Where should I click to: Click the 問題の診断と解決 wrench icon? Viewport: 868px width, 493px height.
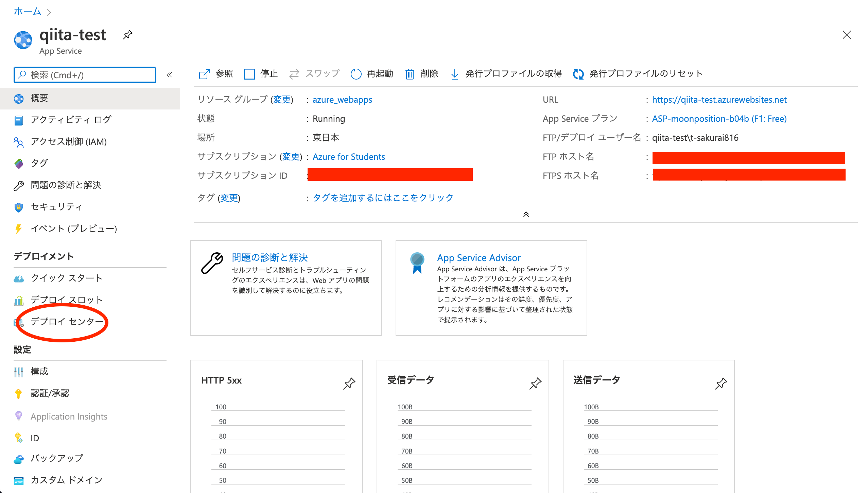19,185
